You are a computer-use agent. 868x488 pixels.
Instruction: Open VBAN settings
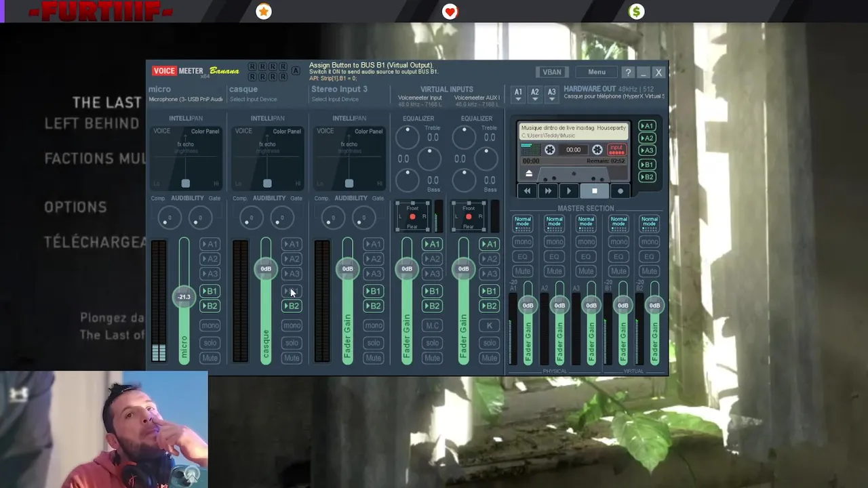coord(552,73)
